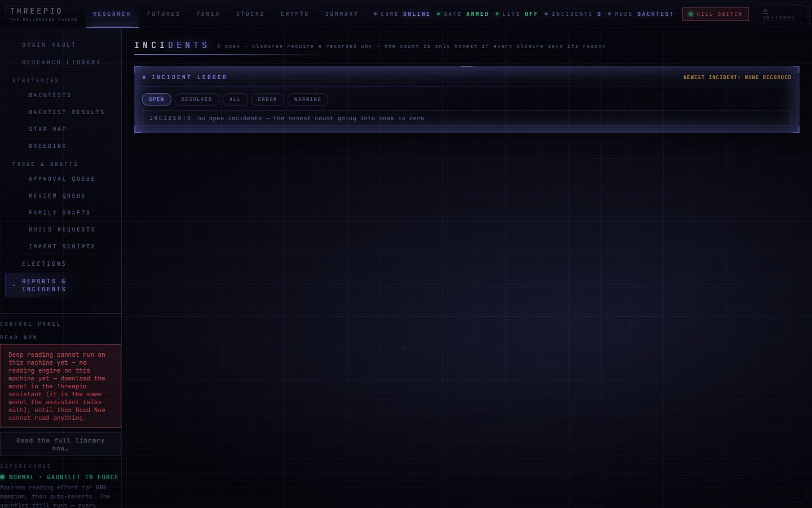The width and height of the screenshot is (812, 508).
Task: Open Star Map in the sidebar
Action: pos(48,129)
